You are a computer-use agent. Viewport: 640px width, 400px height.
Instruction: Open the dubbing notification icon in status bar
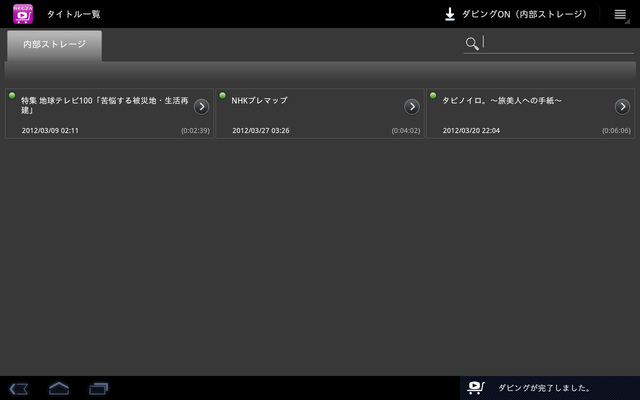476,388
